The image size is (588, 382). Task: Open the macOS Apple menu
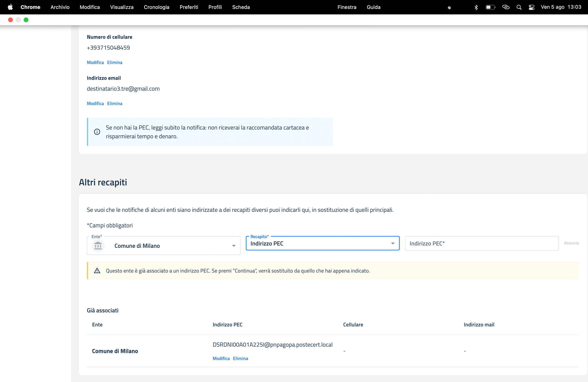(10, 7)
